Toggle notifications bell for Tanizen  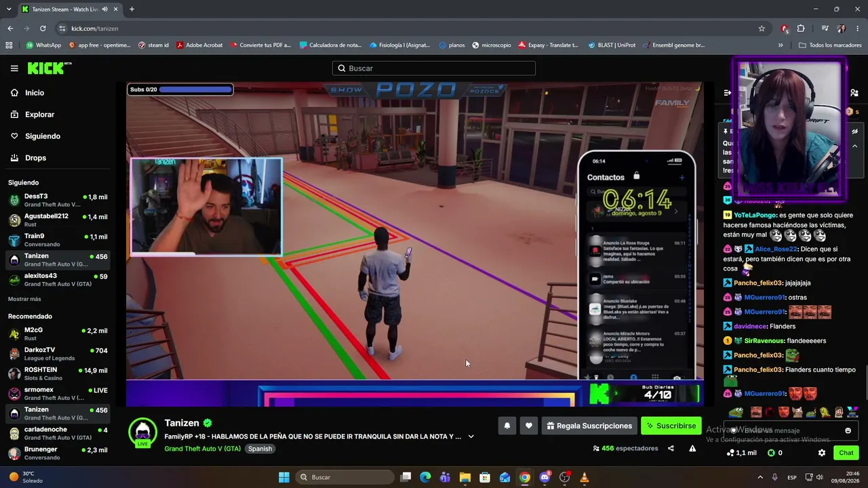[x=507, y=426]
